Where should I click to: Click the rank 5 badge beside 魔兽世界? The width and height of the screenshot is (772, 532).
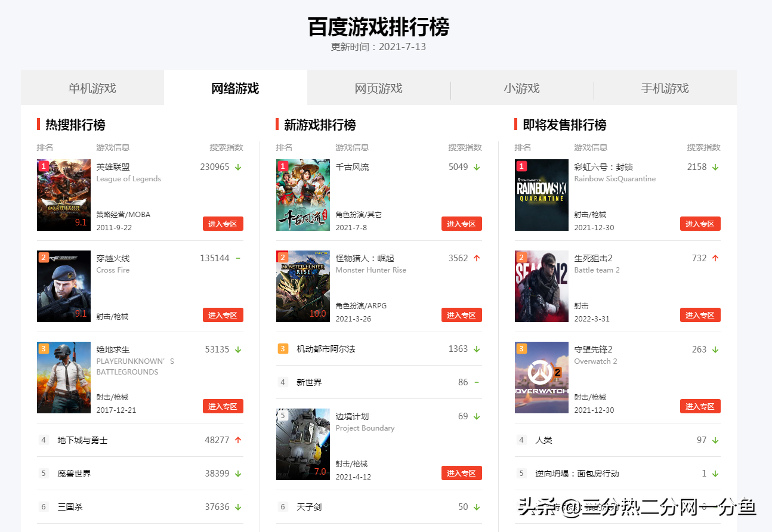pyautogui.click(x=44, y=474)
